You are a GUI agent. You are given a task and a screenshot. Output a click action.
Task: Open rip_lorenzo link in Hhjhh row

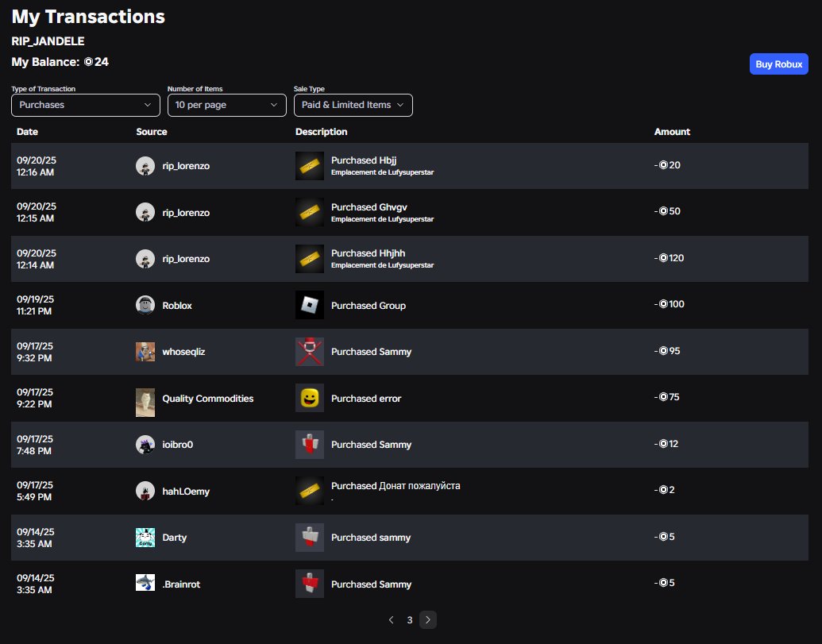[186, 259]
